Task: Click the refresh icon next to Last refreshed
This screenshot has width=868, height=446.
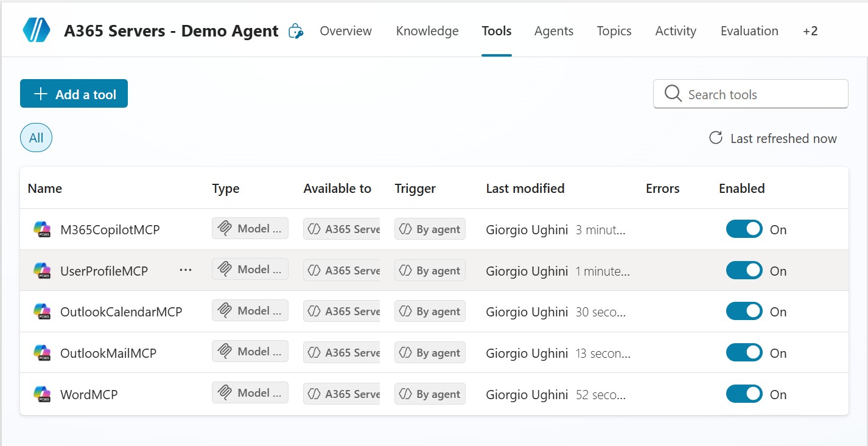Action: pos(716,138)
